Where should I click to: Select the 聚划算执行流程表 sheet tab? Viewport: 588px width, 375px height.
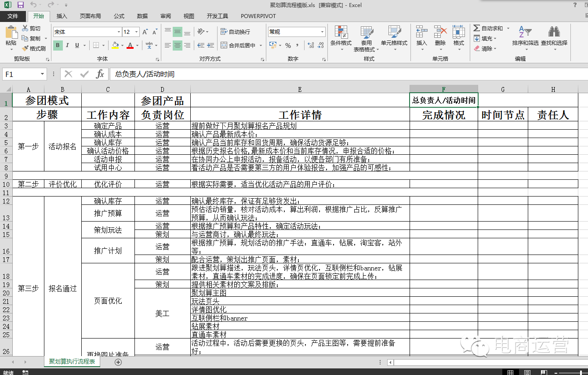pos(72,362)
